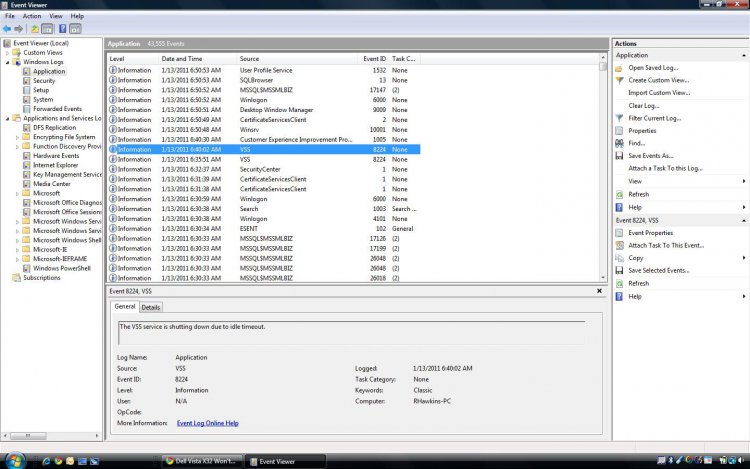This screenshot has width=750, height=469.
Task: Sort by the Date and Time column header
Action: pyautogui.click(x=197, y=59)
